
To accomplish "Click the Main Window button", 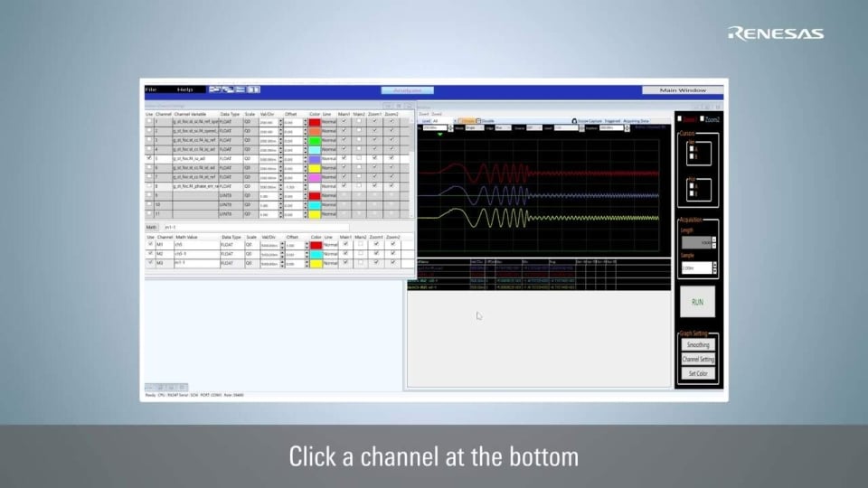I will point(683,90).
